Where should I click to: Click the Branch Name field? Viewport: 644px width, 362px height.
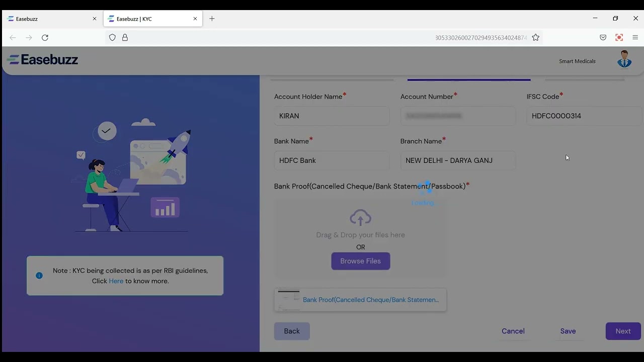click(x=458, y=160)
